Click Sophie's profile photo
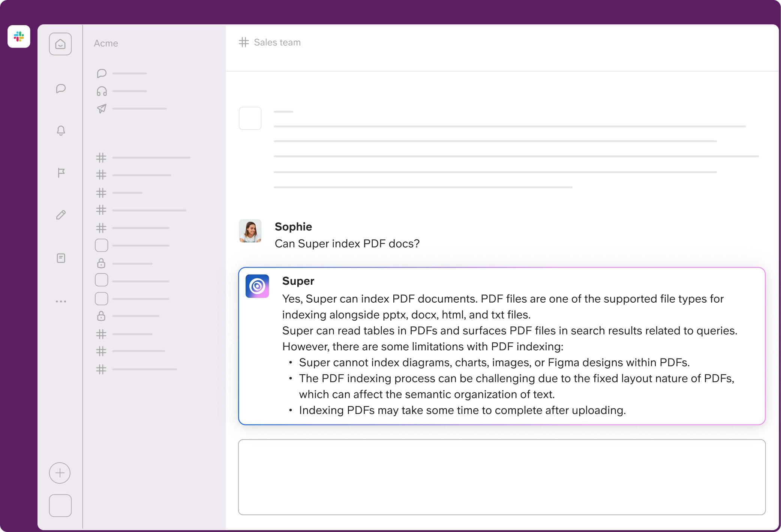The image size is (781, 532). (x=250, y=231)
